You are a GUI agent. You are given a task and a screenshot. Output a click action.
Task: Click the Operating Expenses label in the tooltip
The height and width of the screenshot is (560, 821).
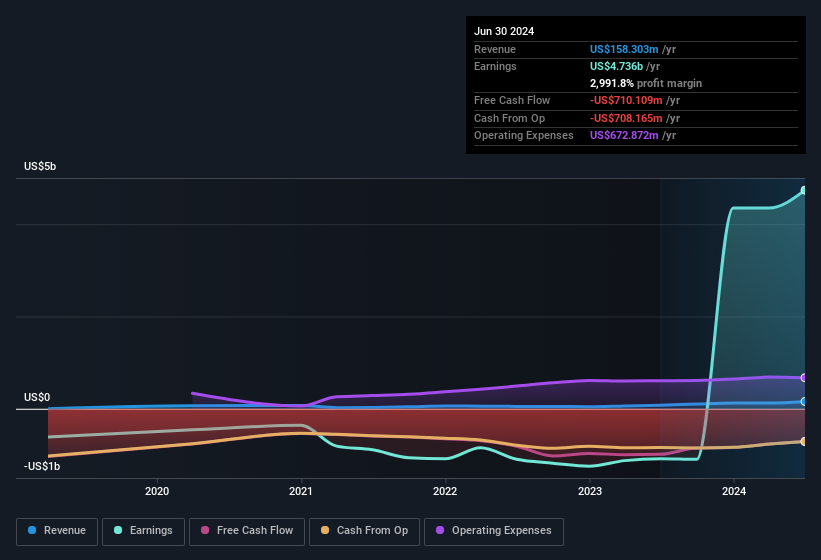pyautogui.click(x=523, y=136)
